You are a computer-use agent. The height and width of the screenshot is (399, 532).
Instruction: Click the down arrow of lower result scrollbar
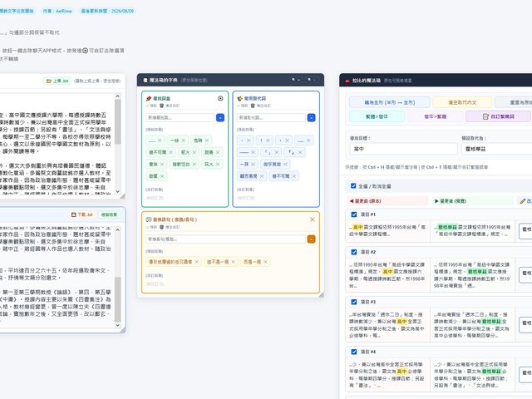click(x=118, y=325)
